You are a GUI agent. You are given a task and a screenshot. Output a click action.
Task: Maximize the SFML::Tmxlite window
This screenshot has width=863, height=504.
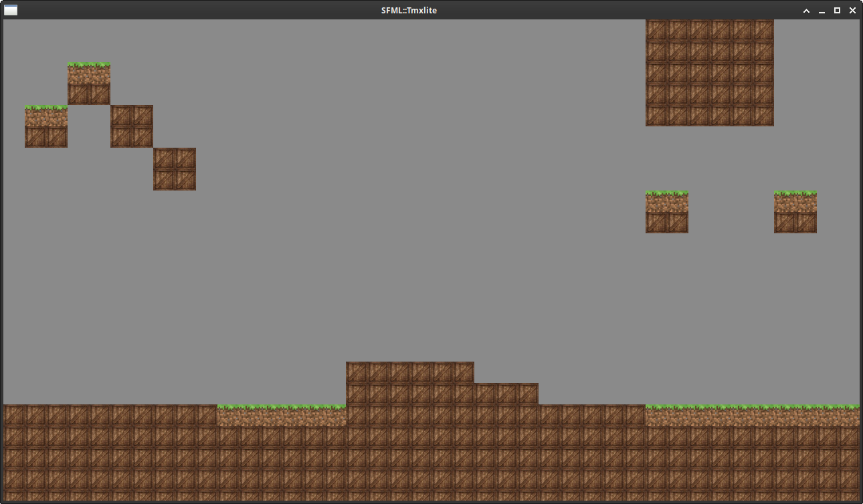pos(837,11)
